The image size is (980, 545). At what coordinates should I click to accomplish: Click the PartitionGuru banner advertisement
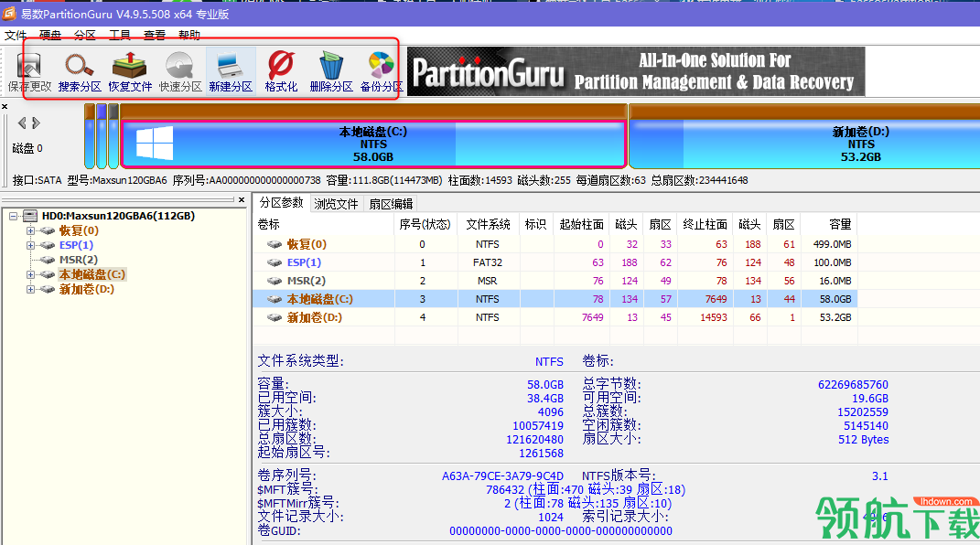[636, 72]
